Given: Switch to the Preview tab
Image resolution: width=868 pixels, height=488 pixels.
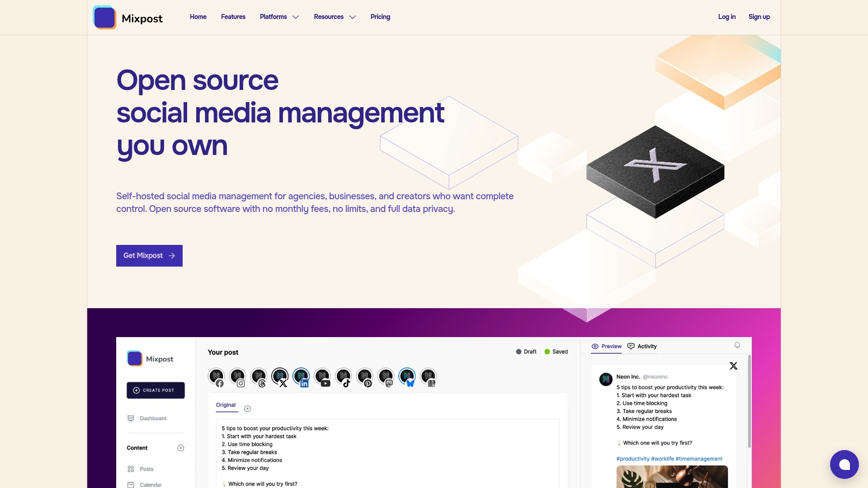Looking at the screenshot, I should point(607,347).
